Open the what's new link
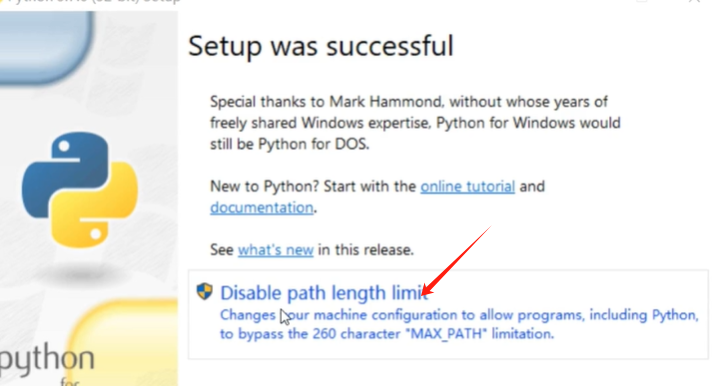Image resolution: width=717 pixels, height=386 pixels. pyautogui.click(x=275, y=250)
